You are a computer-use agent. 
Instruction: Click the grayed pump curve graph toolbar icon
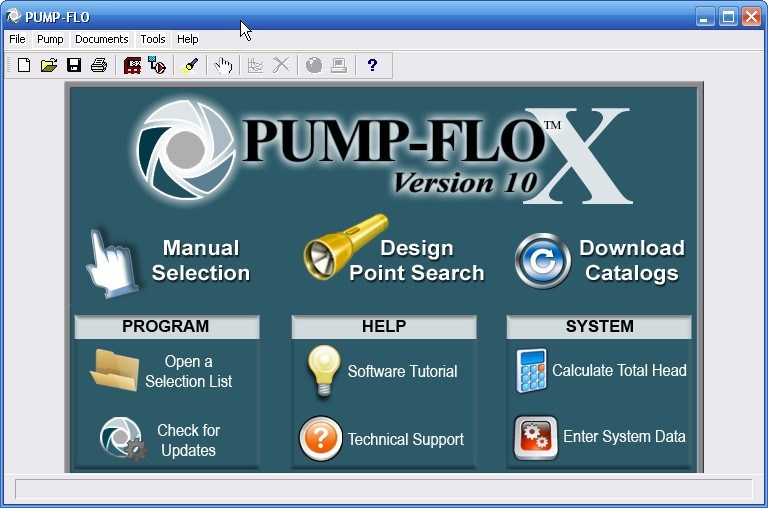[x=256, y=65]
